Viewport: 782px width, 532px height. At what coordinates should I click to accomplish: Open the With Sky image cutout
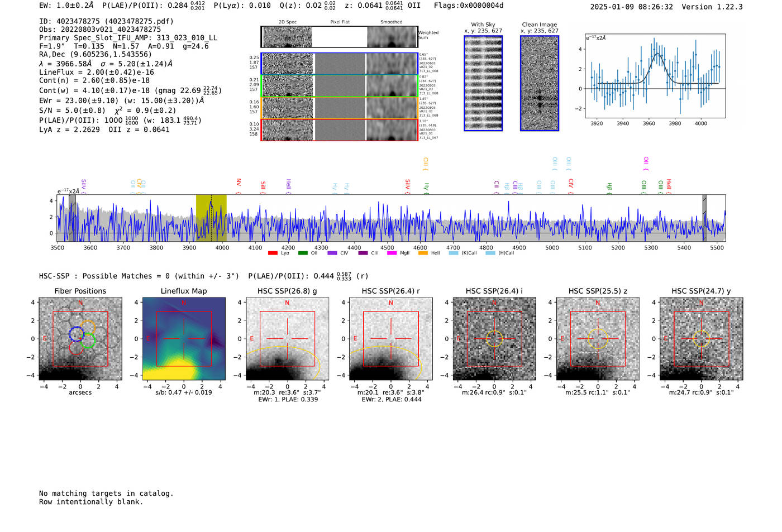tap(483, 83)
